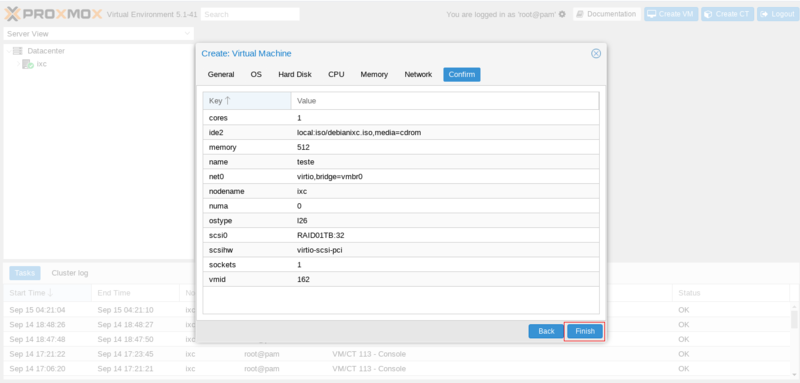This screenshot has height=383, width=800.
Task: Click the Create VM button
Action: click(x=671, y=14)
